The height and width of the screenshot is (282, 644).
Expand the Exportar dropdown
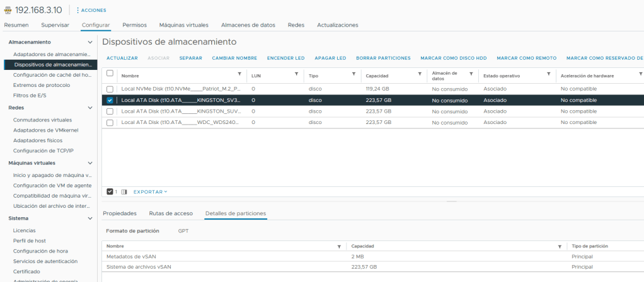pos(151,191)
